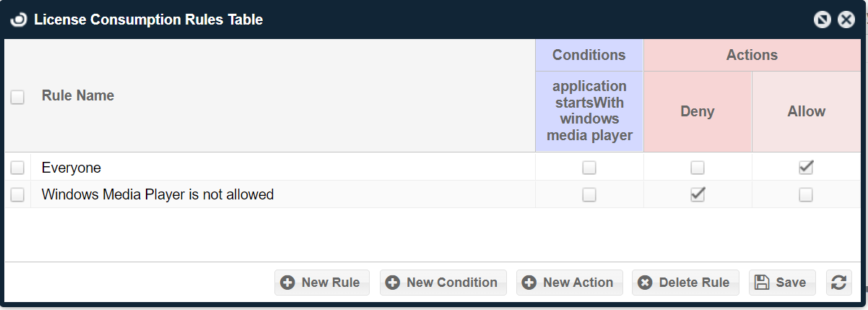The image size is (868, 310).
Task: Enable Deny for the Everyone rule
Action: pyautogui.click(x=697, y=168)
